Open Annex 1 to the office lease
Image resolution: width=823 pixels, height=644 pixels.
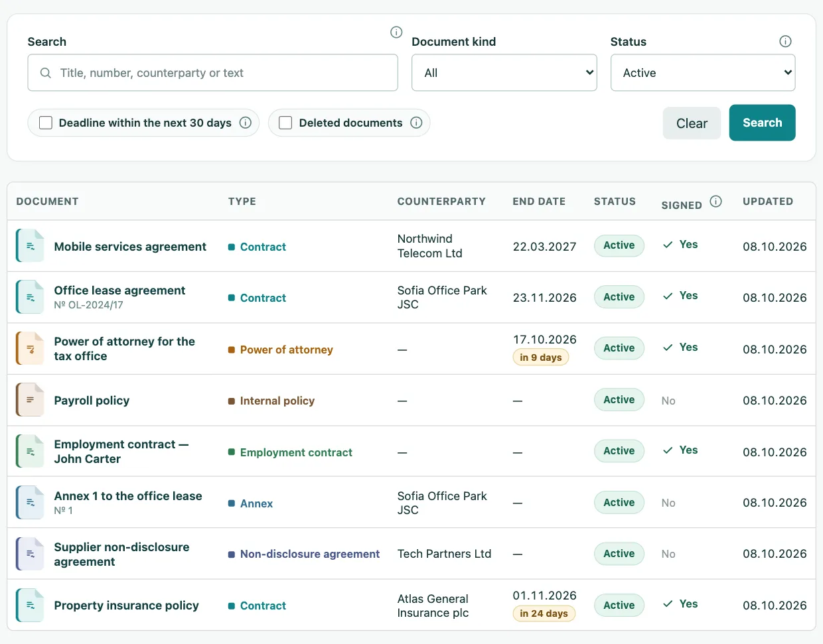[x=128, y=496]
